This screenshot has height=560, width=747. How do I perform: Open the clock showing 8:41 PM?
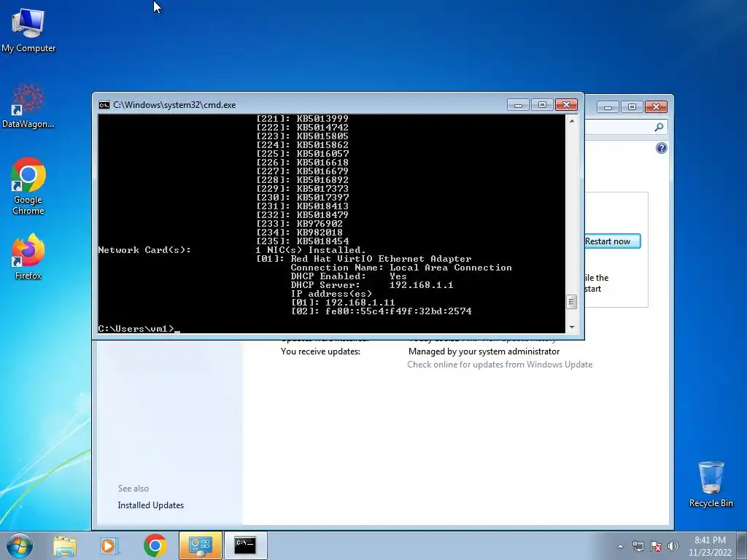coord(710,540)
